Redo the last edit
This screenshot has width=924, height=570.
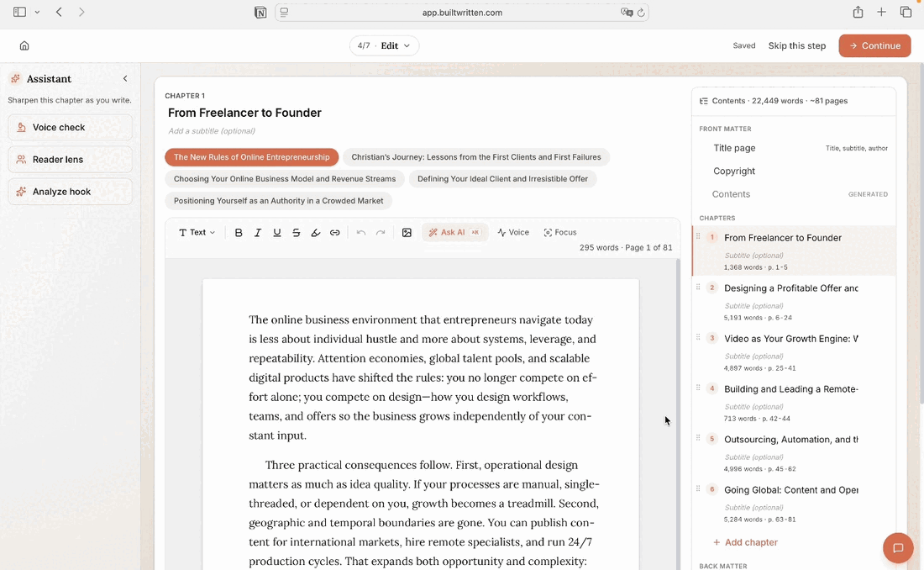click(381, 233)
